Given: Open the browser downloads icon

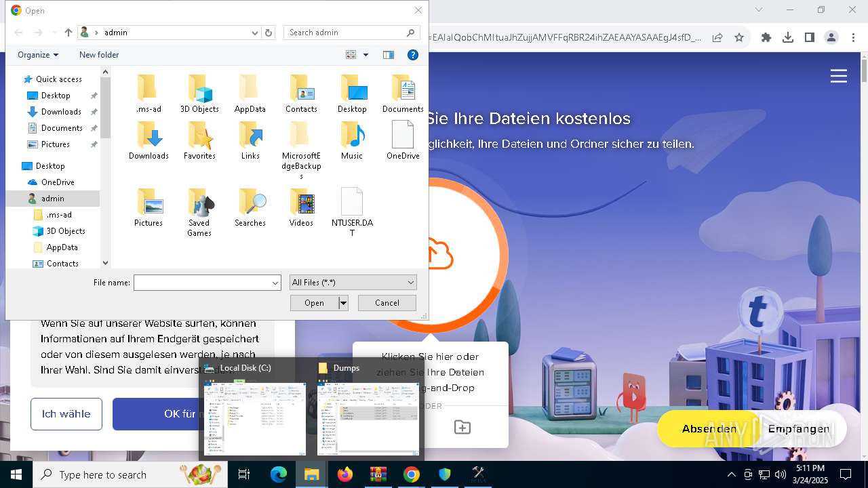Looking at the screenshot, I should pos(788,38).
